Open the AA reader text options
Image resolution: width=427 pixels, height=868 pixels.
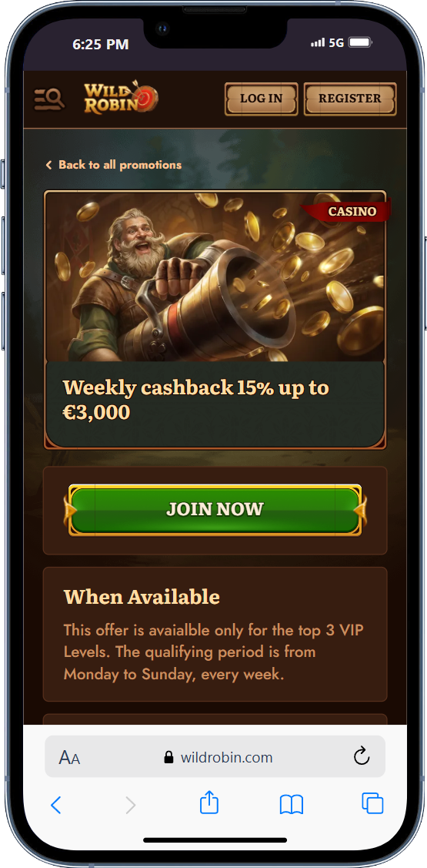point(70,757)
